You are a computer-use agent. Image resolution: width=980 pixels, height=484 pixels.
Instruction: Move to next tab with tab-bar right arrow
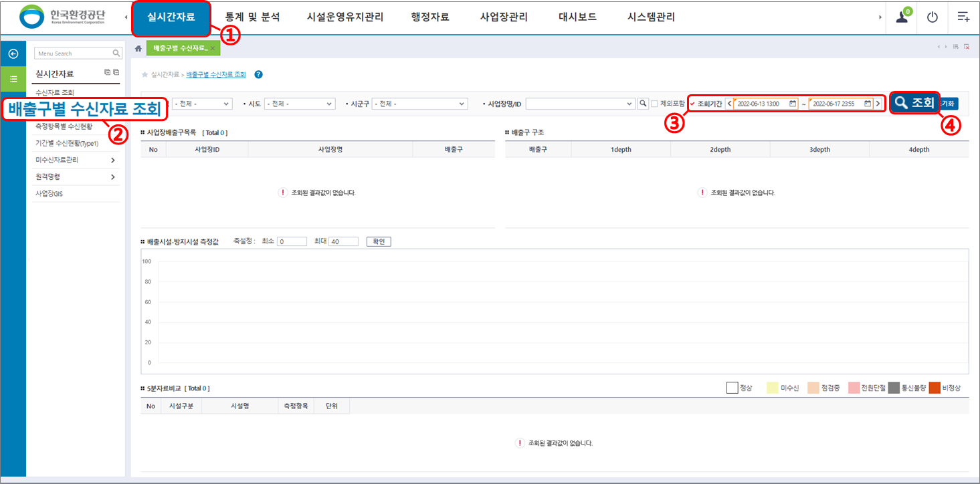[946, 47]
